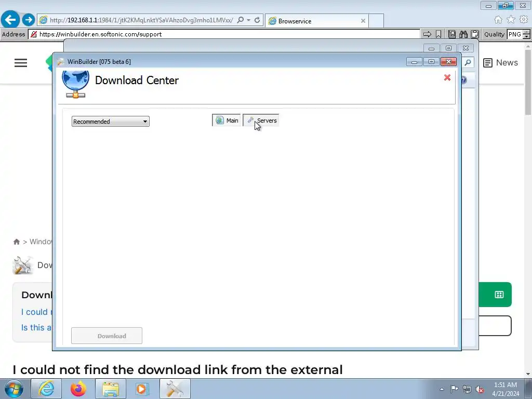
Task: Click the bookmark icon in Browservice toolbar
Action: [438, 34]
